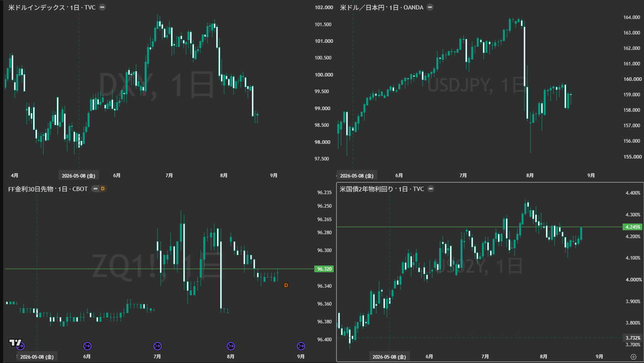Open the chart settings gear icon

(633, 357)
